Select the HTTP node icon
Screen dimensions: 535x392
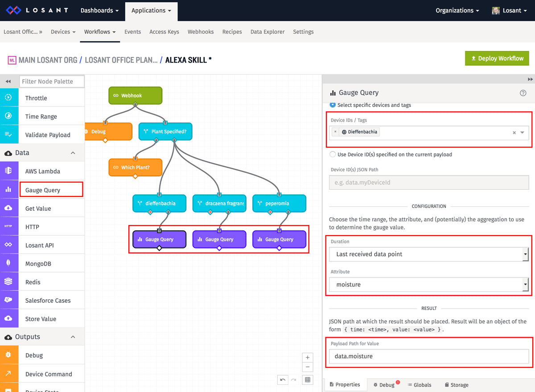[x=8, y=227]
